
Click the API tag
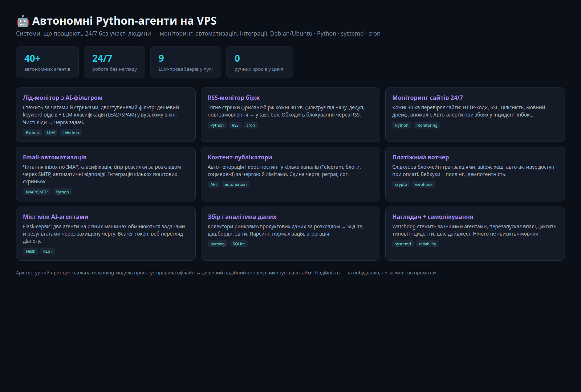pos(214,184)
